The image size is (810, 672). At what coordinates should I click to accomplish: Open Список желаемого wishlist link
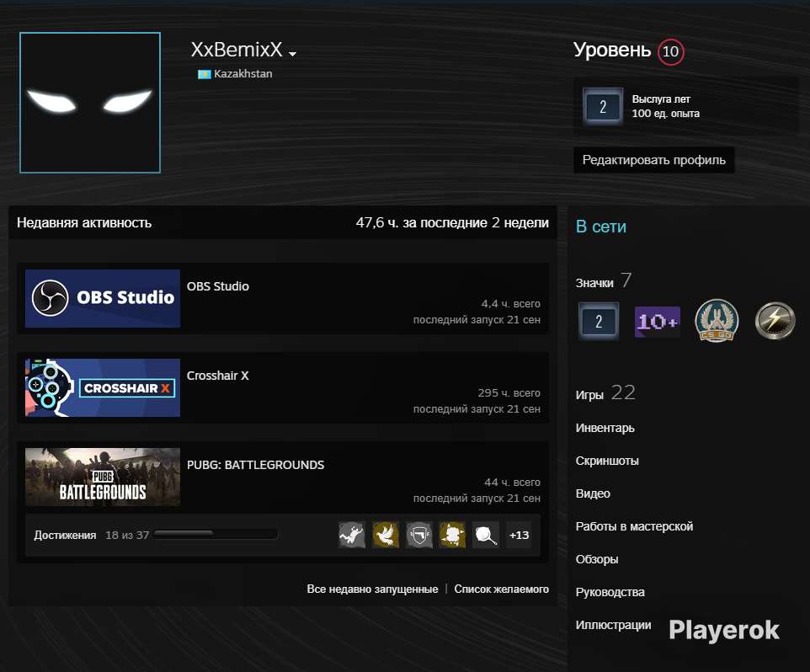[501, 589]
